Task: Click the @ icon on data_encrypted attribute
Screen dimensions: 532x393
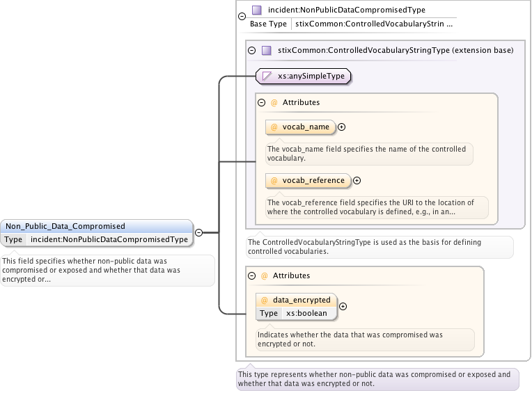Action: click(264, 300)
